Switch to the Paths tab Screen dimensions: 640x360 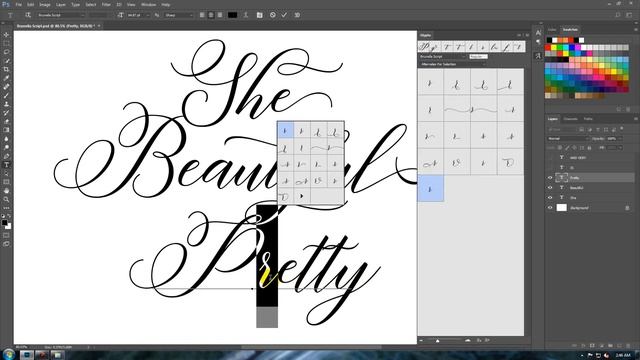point(588,119)
